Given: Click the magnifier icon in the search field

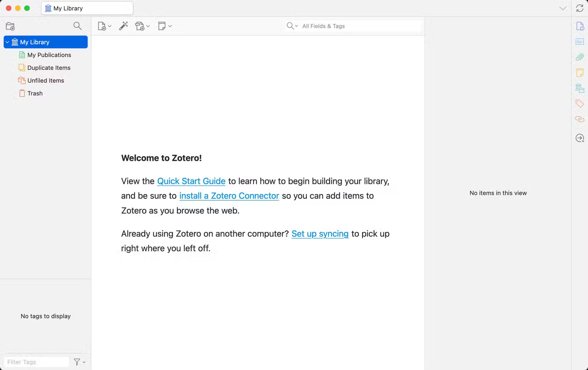Looking at the screenshot, I should [x=290, y=26].
